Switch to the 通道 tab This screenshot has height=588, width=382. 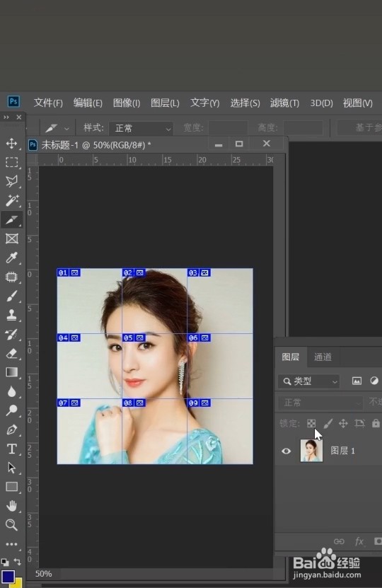pos(323,357)
